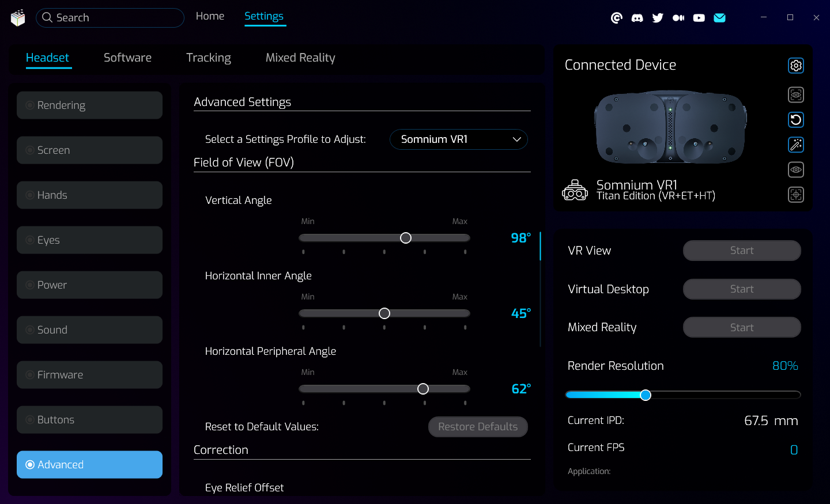The height and width of the screenshot is (504, 830).
Task: Select the Screen section
Action: [x=89, y=150]
